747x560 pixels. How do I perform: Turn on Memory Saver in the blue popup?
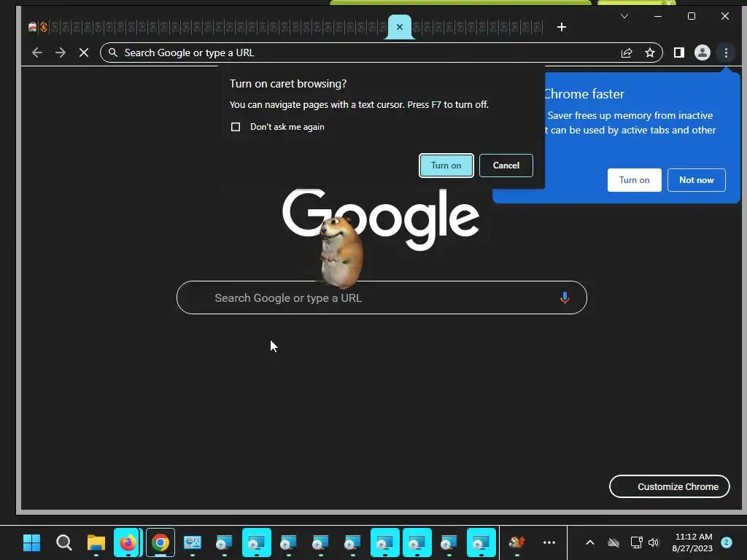[634, 180]
